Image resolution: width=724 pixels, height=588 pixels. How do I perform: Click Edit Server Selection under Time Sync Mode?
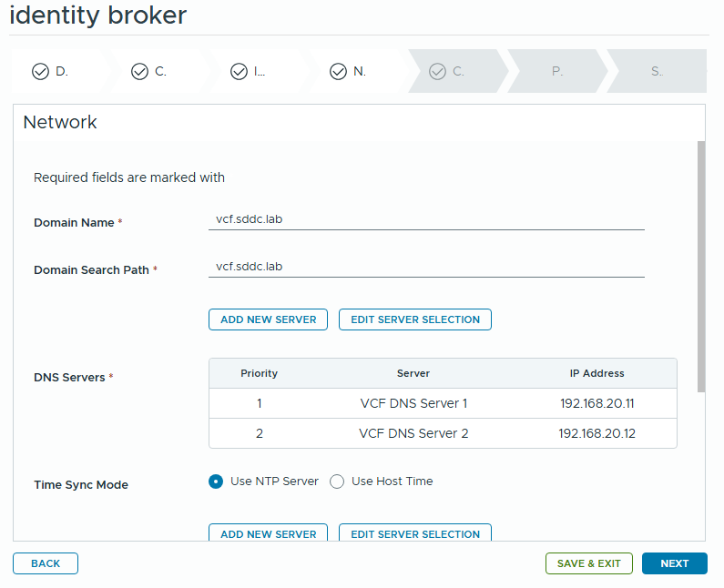click(415, 533)
